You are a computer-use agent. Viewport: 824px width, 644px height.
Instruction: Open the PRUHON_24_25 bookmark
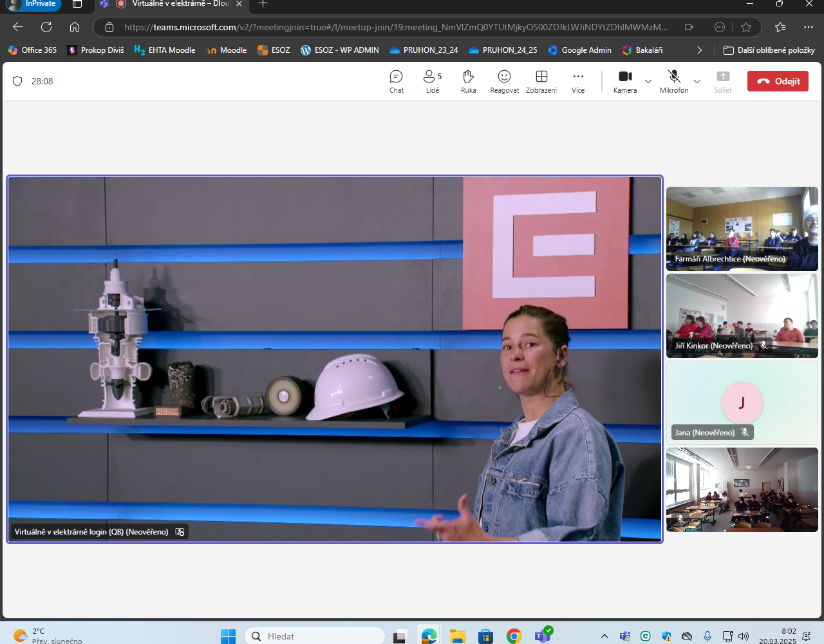[503, 50]
